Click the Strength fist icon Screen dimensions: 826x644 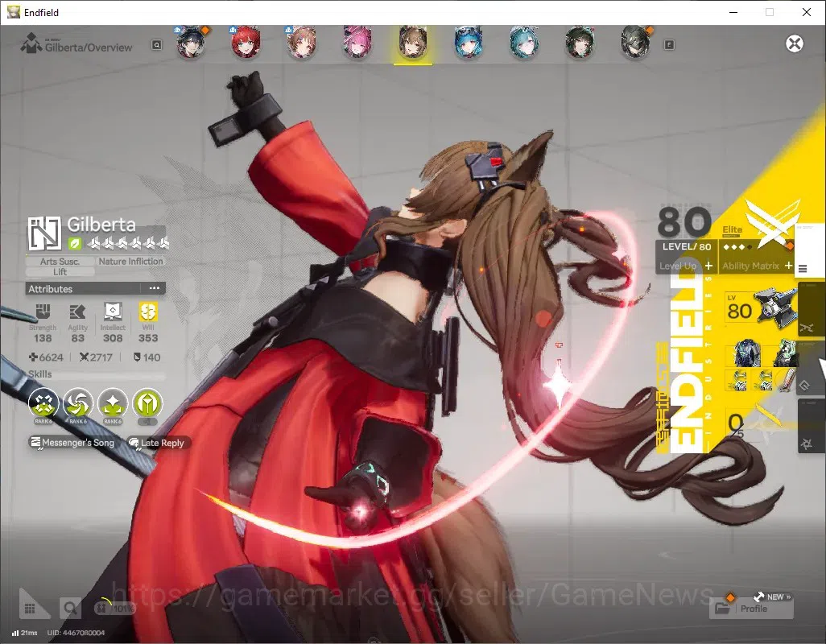click(43, 312)
